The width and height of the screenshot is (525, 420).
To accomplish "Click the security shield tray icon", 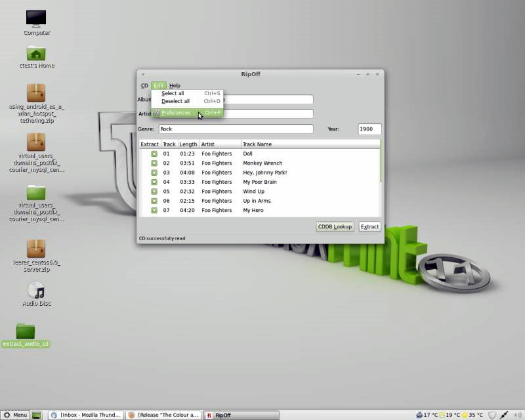I will (492, 415).
